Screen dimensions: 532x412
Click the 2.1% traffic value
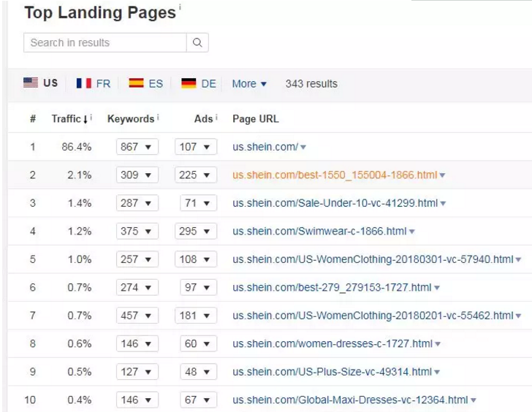pyautogui.click(x=80, y=175)
